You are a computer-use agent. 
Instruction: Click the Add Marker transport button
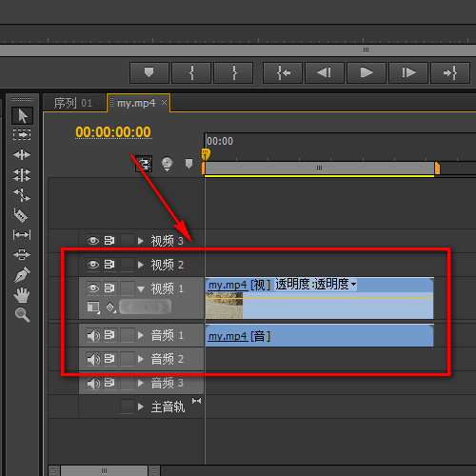[x=149, y=72]
